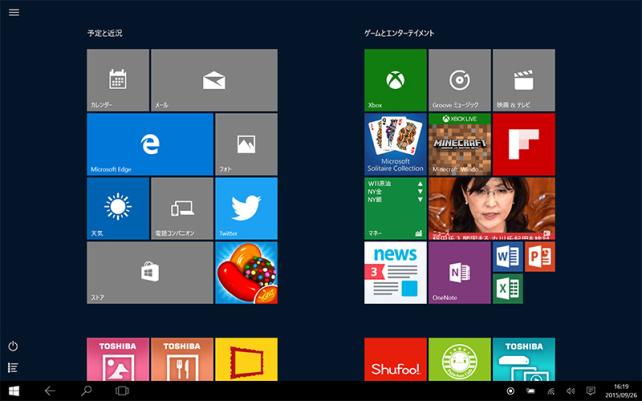This screenshot has height=401, width=642.
Task: Launch the Shufoo! tile
Action: click(396, 359)
